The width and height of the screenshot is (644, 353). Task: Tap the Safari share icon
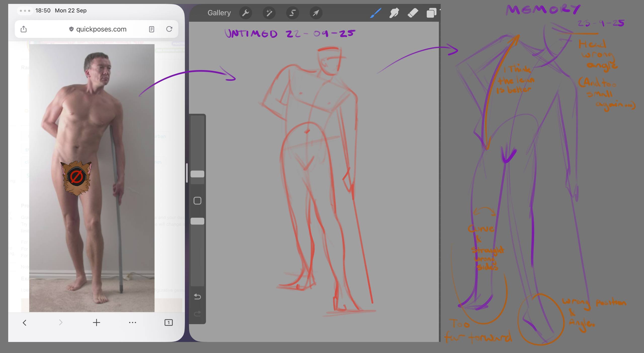(x=24, y=29)
